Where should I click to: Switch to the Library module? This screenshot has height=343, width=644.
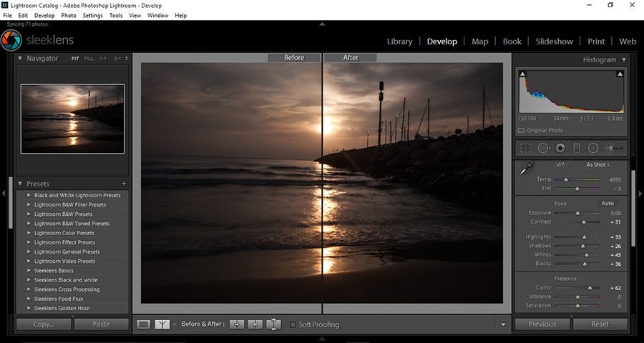tap(399, 41)
